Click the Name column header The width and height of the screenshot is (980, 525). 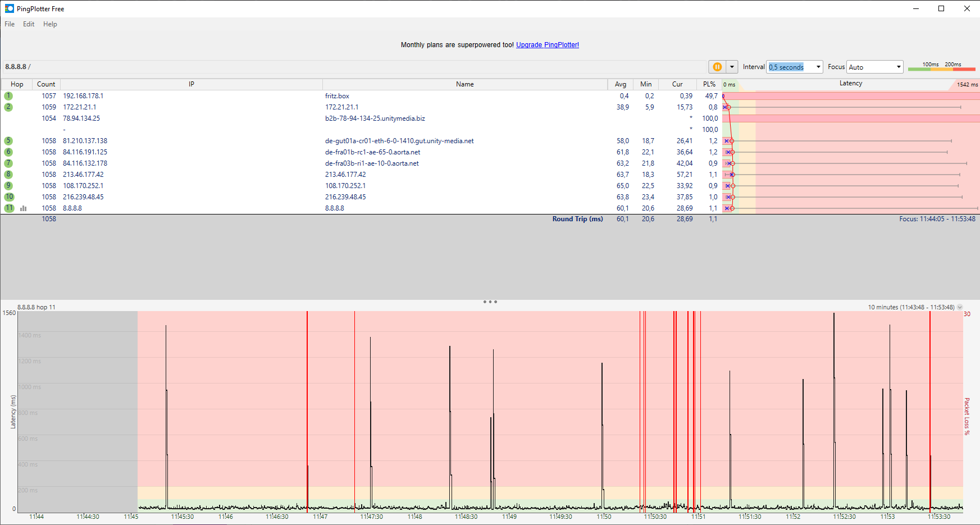click(465, 84)
